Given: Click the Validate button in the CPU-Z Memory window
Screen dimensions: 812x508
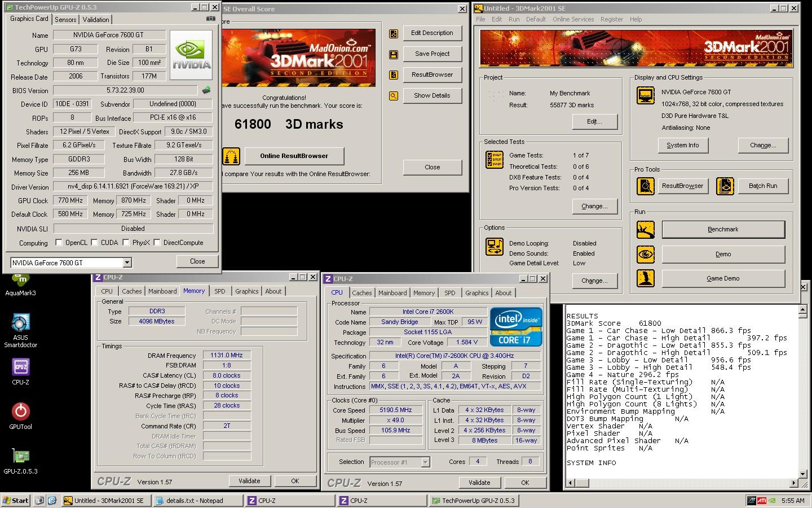Looking at the screenshot, I should point(249,481).
